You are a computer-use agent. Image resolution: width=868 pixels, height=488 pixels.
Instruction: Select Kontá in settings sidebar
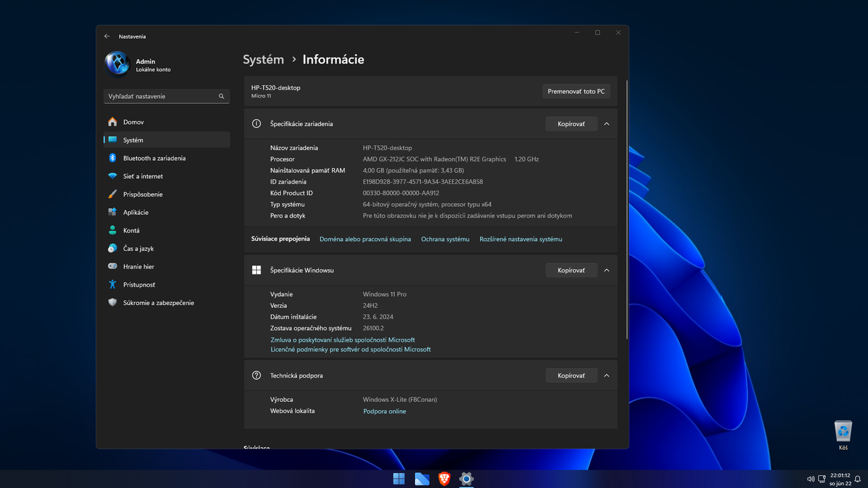point(167,230)
